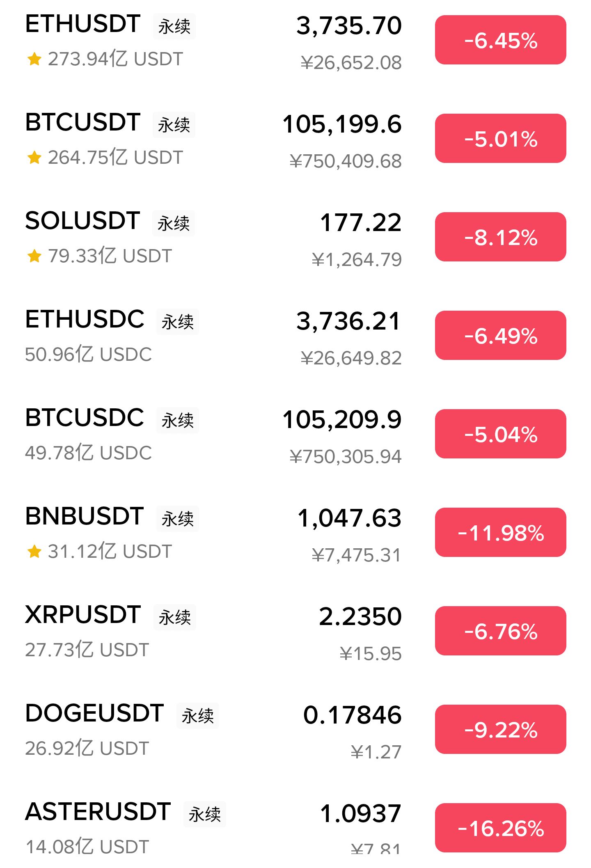
Task: Tap the SOLUSDT favorite star icon
Action: [x=34, y=256]
